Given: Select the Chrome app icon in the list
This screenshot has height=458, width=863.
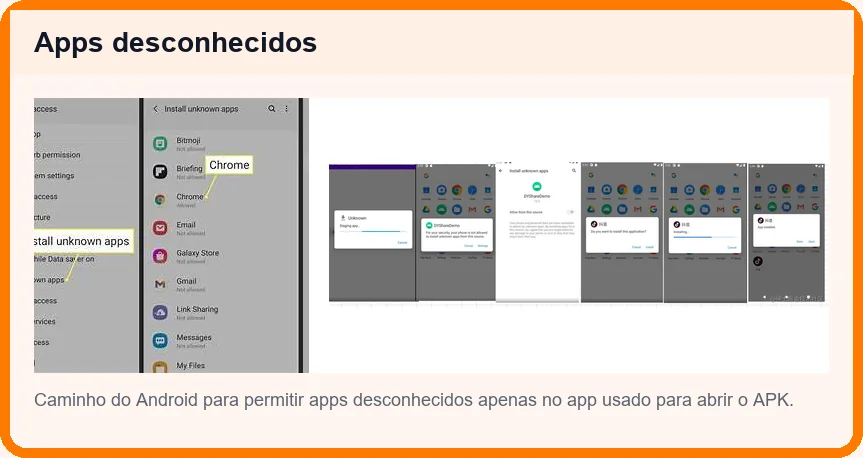Looking at the screenshot, I should tap(160, 200).
